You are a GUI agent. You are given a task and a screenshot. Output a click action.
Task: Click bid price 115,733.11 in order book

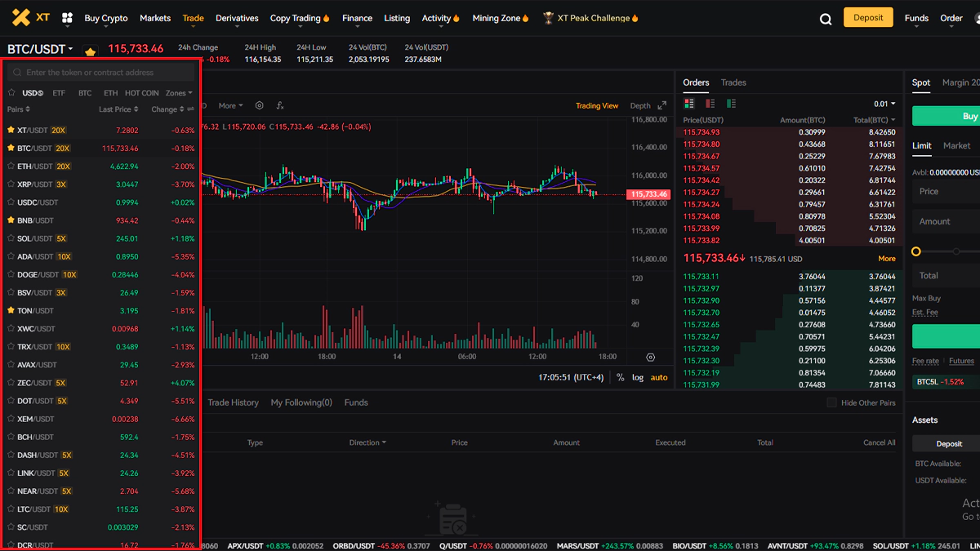(702, 277)
